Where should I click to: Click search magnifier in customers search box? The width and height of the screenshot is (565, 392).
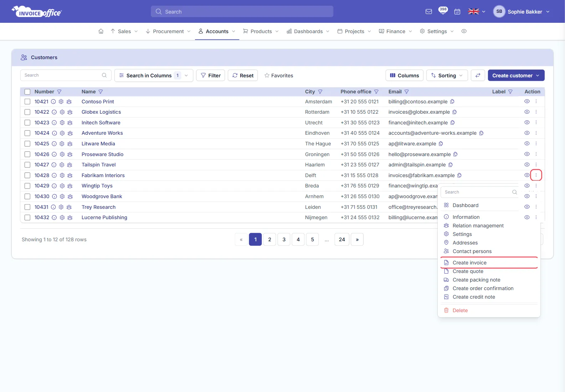[104, 75]
